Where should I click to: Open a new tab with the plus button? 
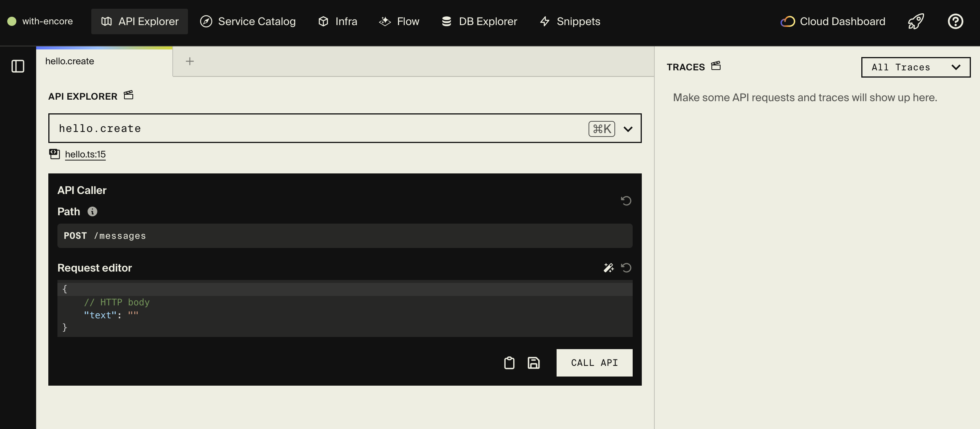(189, 61)
